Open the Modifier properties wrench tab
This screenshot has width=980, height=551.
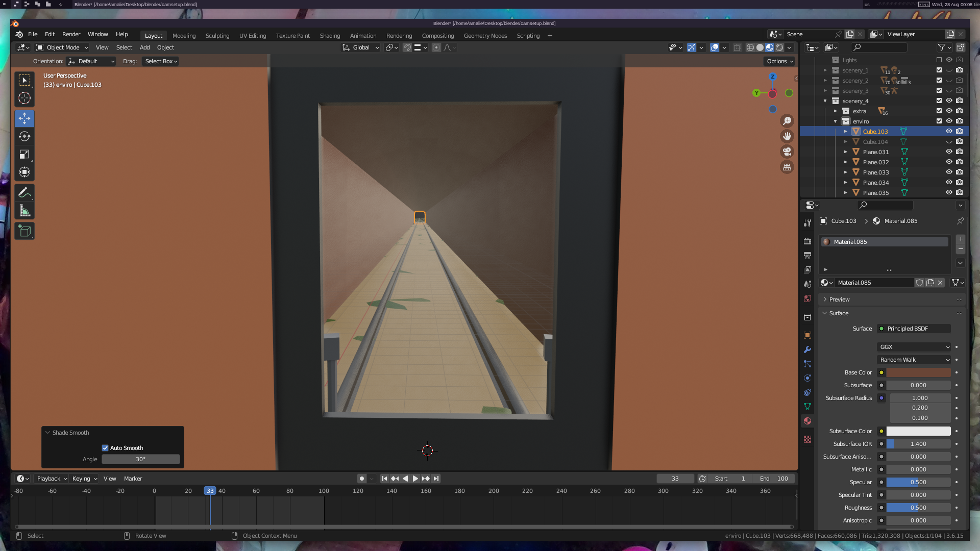click(807, 349)
